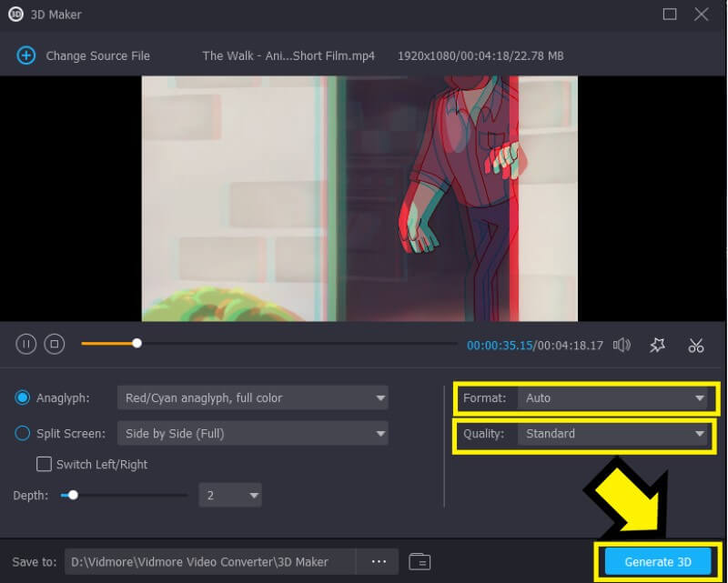Open the output folder icon
The width and height of the screenshot is (728, 583).
(x=419, y=561)
